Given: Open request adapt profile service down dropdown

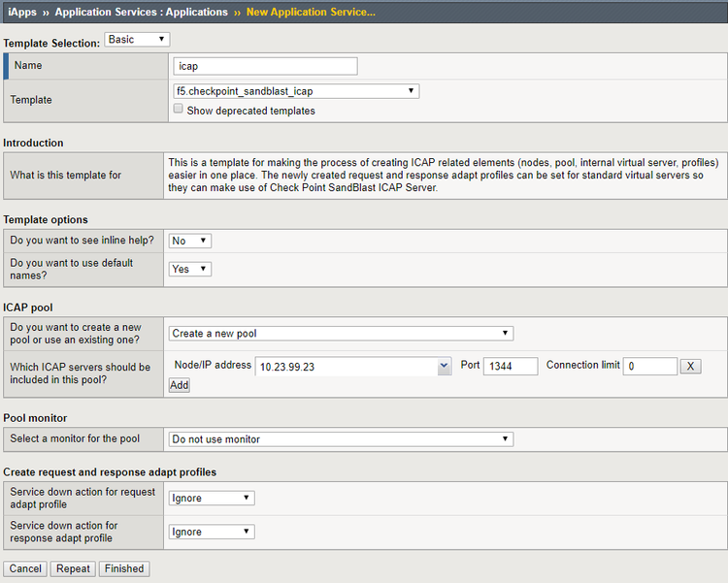Looking at the screenshot, I should point(212,499).
